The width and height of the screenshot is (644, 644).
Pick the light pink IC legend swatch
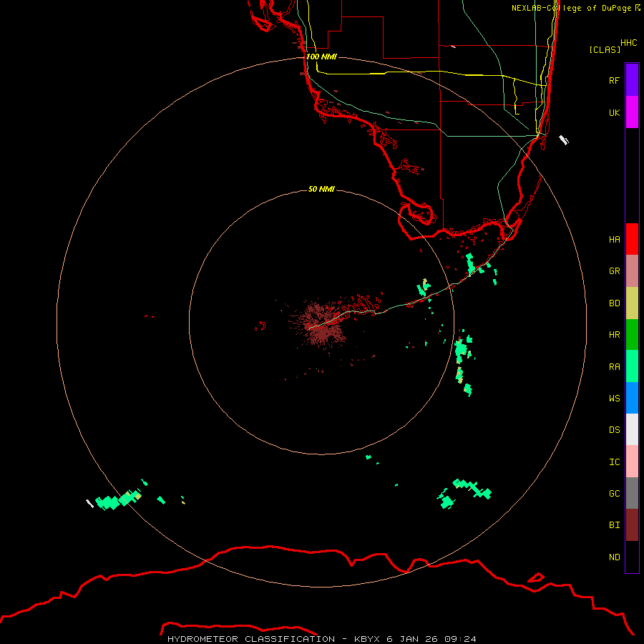pos(632,462)
